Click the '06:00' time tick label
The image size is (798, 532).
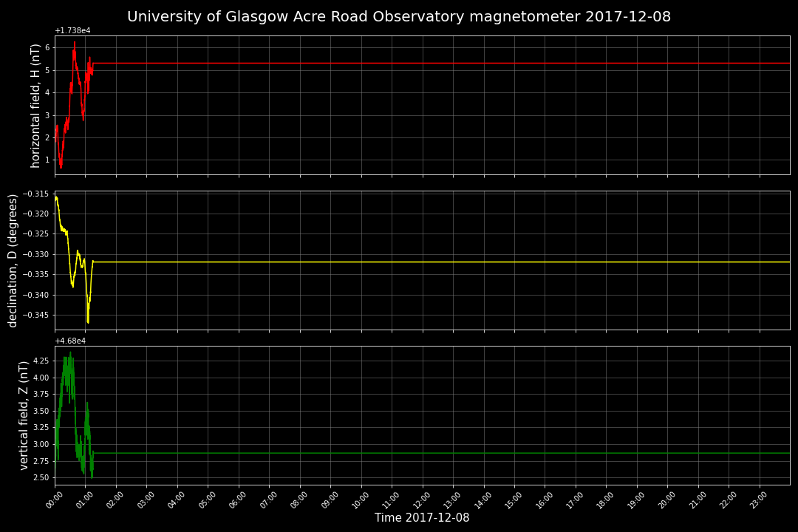pos(238,501)
